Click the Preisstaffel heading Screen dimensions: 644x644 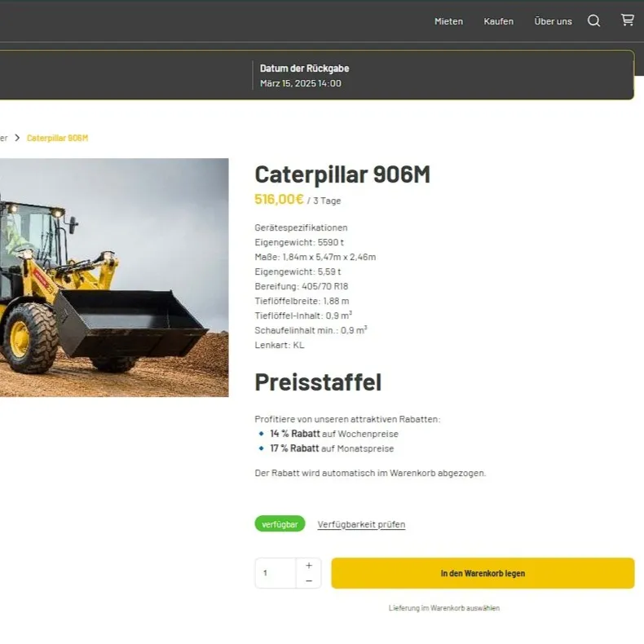pyautogui.click(x=318, y=382)
